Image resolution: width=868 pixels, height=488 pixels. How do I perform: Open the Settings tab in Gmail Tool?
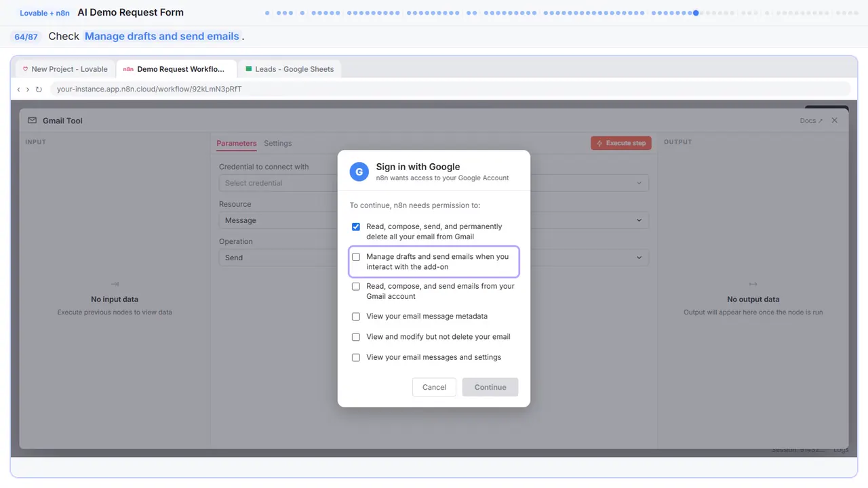tap(278, 144)
